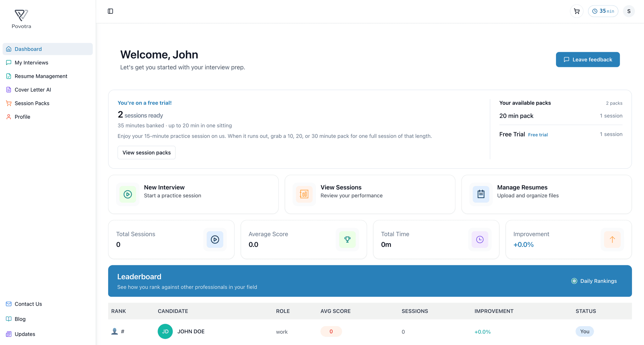This screenshot has width=644, height=345.
Task: Open the user avatar S menu
Action: (629, 11)
